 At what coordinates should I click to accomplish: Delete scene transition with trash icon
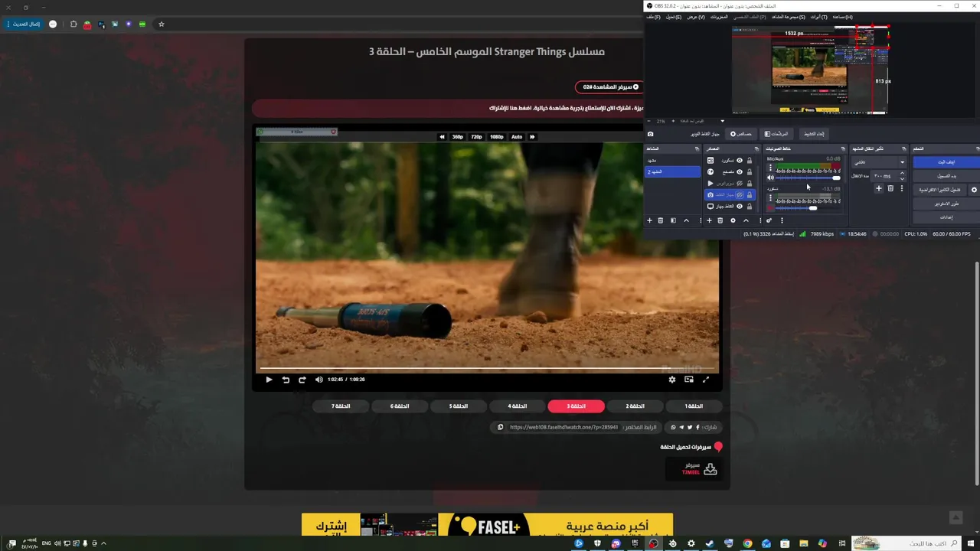point(890,188)
